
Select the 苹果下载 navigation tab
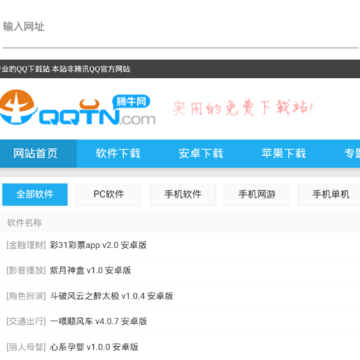tap(283, 153)
